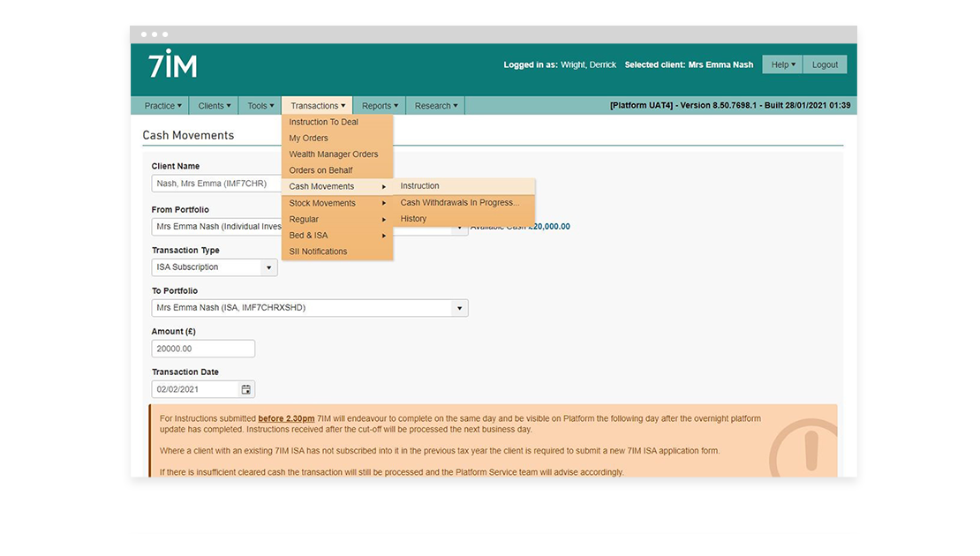
Task: Select My Orders from Transactions menu
Action: pyautogui.click(x=337, y=138)
